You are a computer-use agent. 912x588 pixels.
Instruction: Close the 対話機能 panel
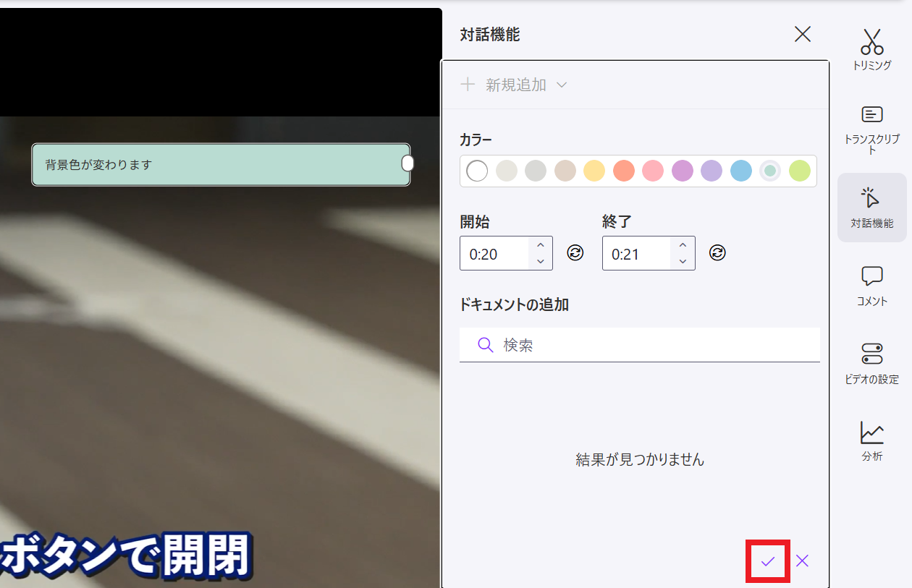(802, 33)
